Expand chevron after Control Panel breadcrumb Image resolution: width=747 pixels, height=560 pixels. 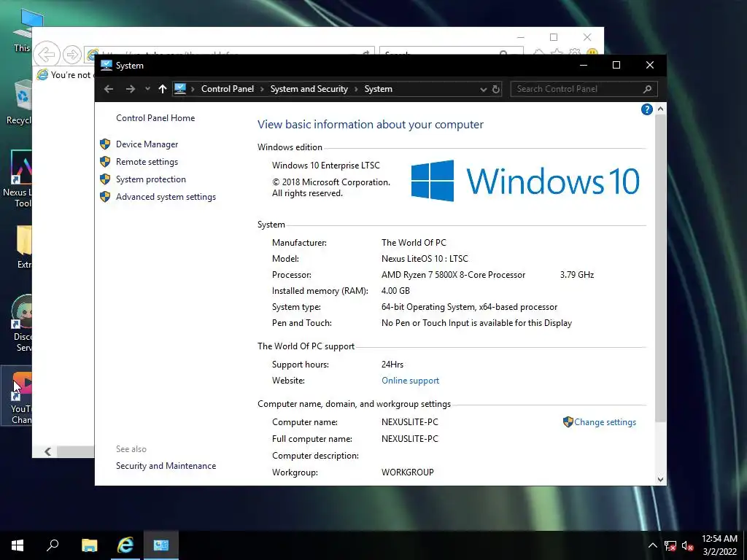coord(262,89)
